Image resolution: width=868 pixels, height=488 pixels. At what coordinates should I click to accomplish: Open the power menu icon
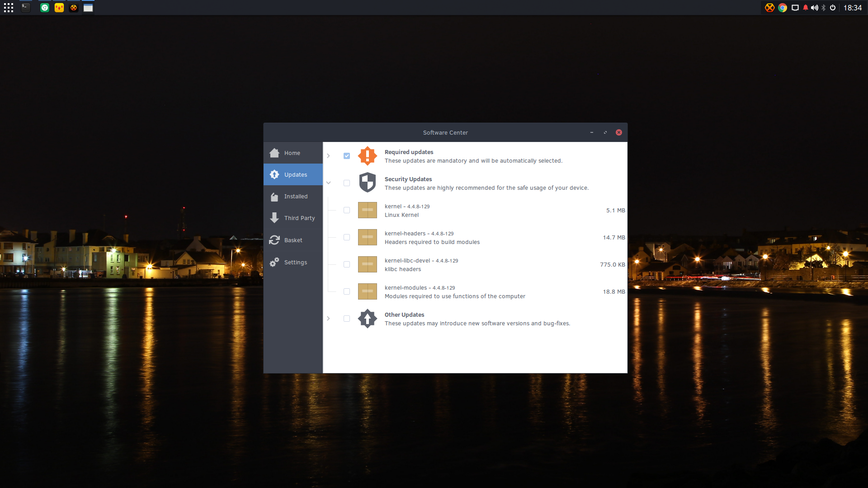coord(833,8)
